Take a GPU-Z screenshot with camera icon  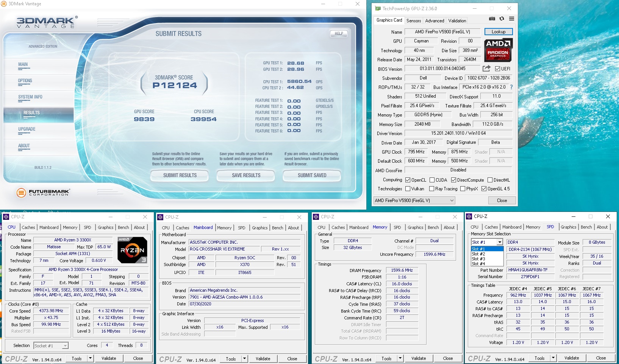tap(492, 19)
